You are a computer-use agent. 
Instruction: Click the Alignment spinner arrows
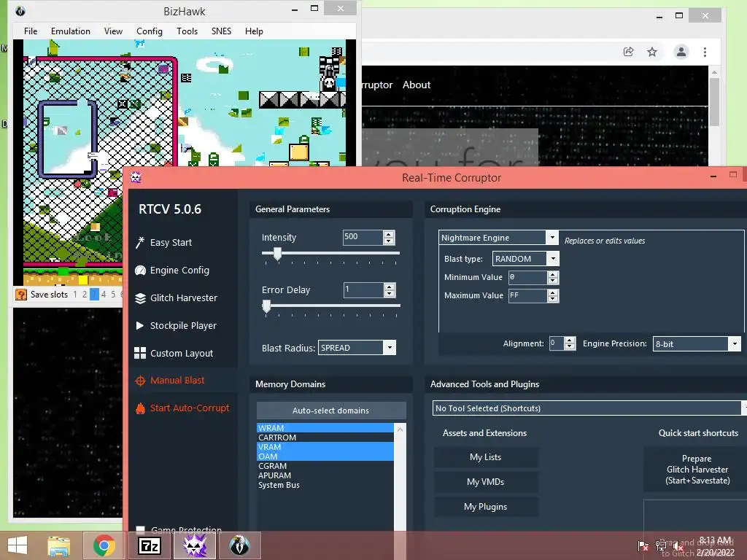pos(570,343)
